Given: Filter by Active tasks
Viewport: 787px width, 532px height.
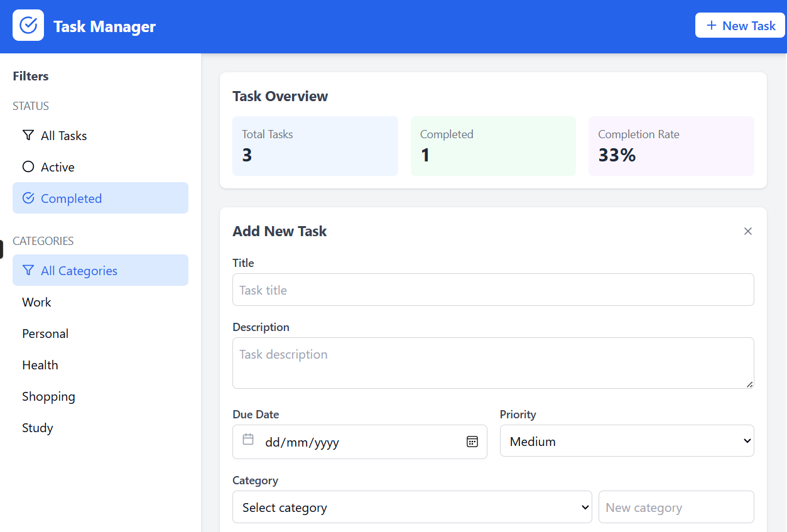Looking at the screenshot, I should tap(100, 167).
